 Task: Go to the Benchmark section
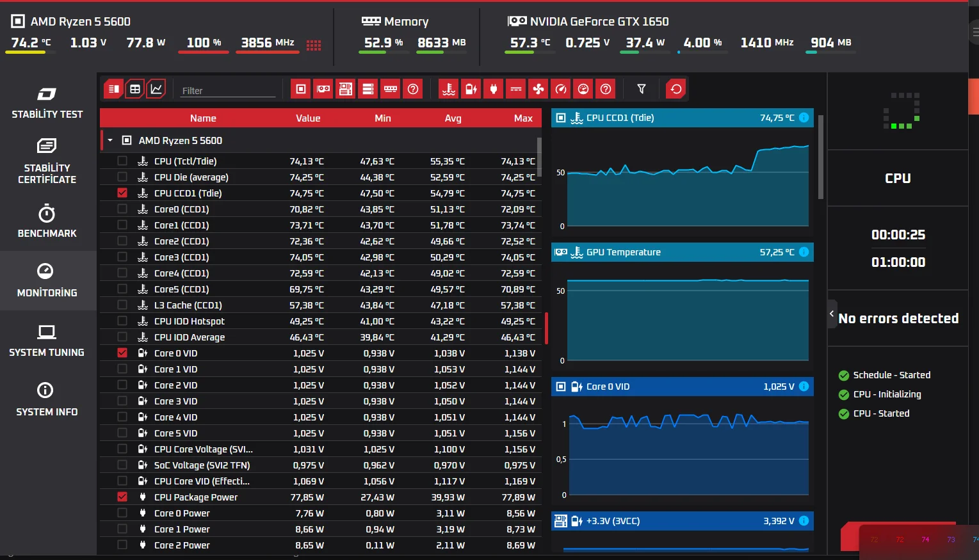pyautogui.click(x=47, y=221)
